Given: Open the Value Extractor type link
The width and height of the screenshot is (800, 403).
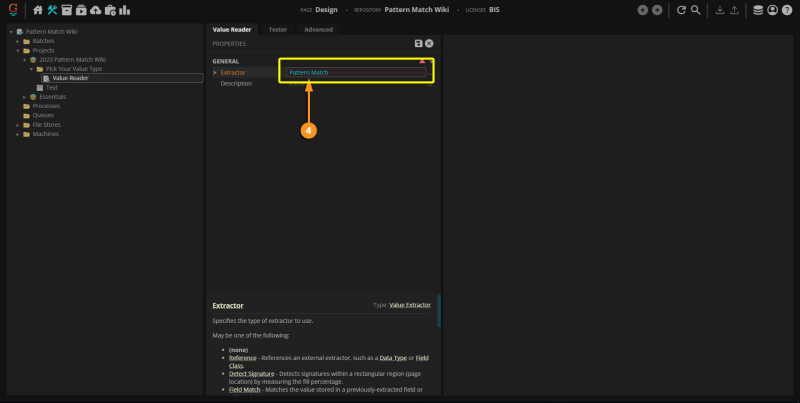Looking at the screenshot, I should pyautogui.click(x=410, y=305).
